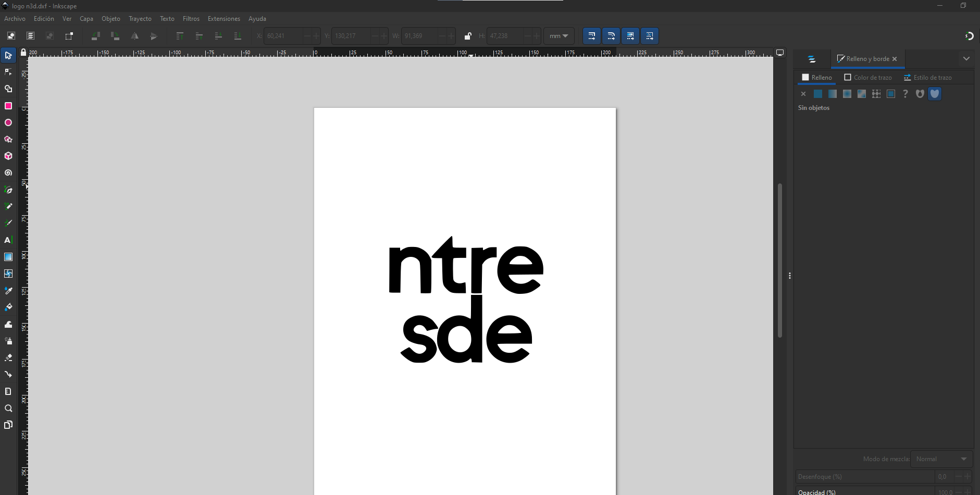The height and width of the screenshot is (495, 980).
Task: Select the Gradient tool
Action: pos(8,257)
